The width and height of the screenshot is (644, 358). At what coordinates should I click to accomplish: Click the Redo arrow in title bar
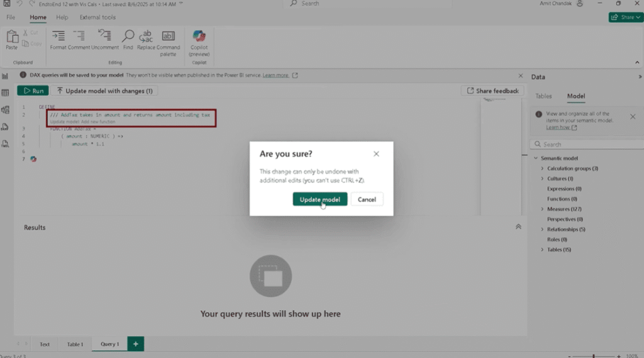(31, 4)
